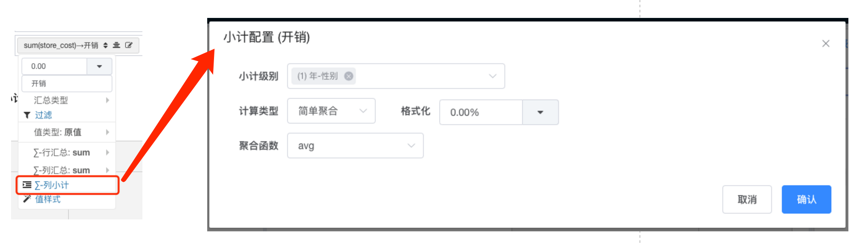This screenshot has height=245, width=868.
Task: Open the 0.00 number format dropdown arrow
Action: [x=99, y=67]
